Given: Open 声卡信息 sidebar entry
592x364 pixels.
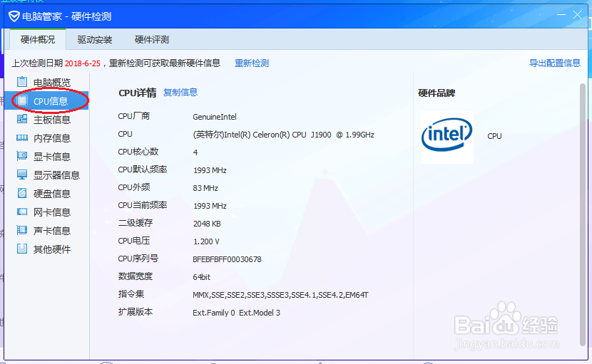Looking at the screenshot, I should (x=46, y=231).
